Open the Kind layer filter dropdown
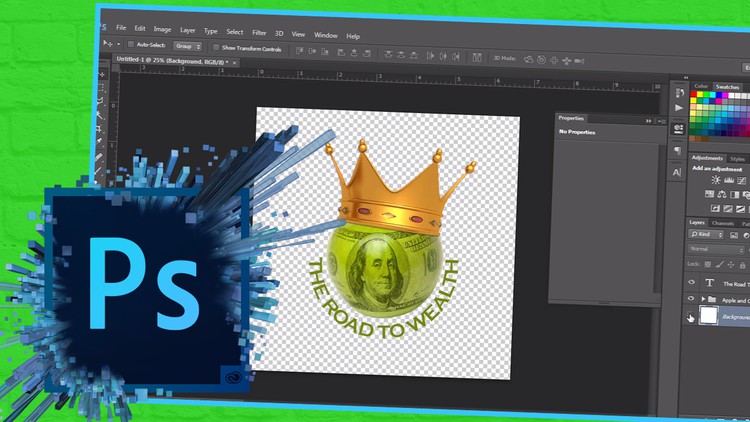 click(706, 234)
